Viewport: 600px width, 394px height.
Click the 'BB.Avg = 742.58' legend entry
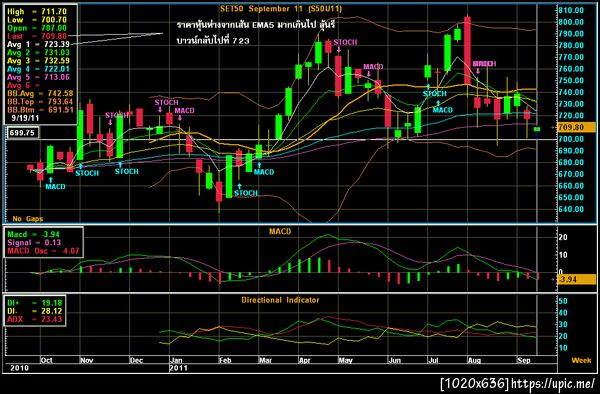40,93
